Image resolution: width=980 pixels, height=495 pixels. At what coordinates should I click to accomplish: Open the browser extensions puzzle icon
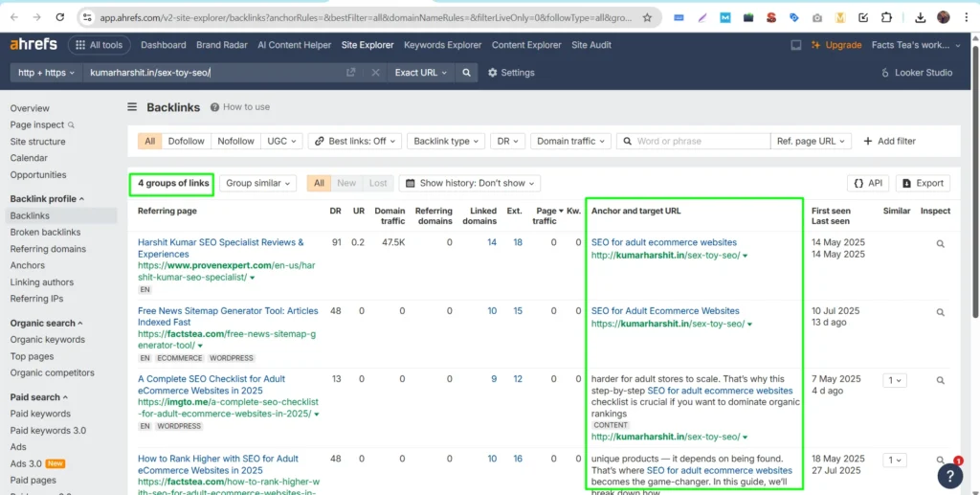point(885,17)
